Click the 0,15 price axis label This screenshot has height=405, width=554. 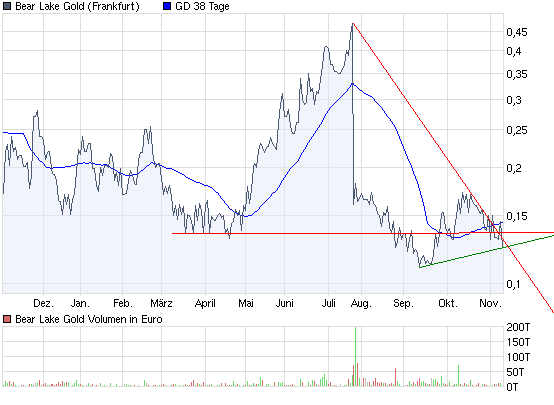tap(517, 216)
